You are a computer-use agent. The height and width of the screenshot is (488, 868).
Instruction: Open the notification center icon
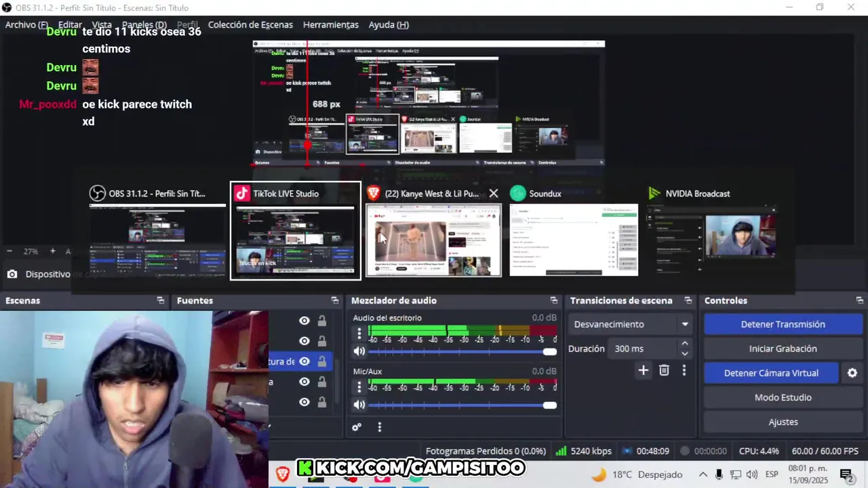point(846,474)
